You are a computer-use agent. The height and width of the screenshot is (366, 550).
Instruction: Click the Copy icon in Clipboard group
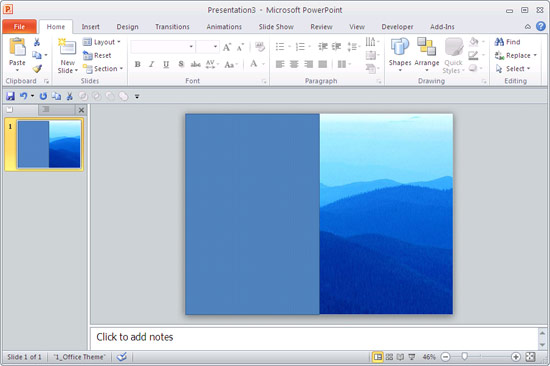(37, 55)
